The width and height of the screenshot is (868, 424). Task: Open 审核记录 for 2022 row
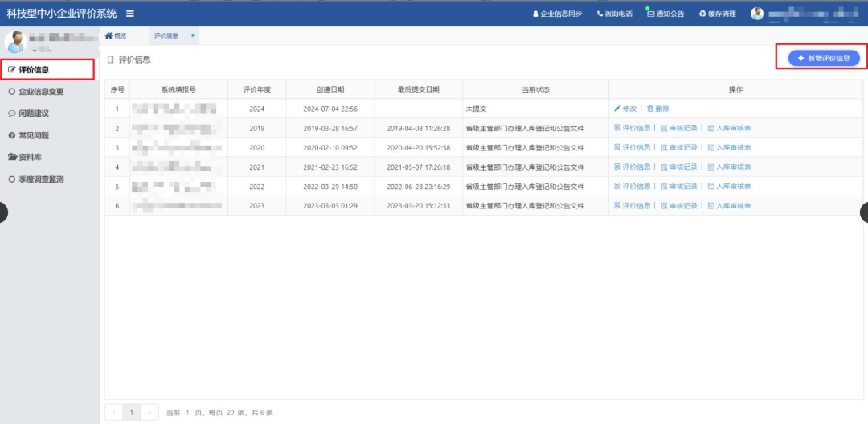point(679,186)
